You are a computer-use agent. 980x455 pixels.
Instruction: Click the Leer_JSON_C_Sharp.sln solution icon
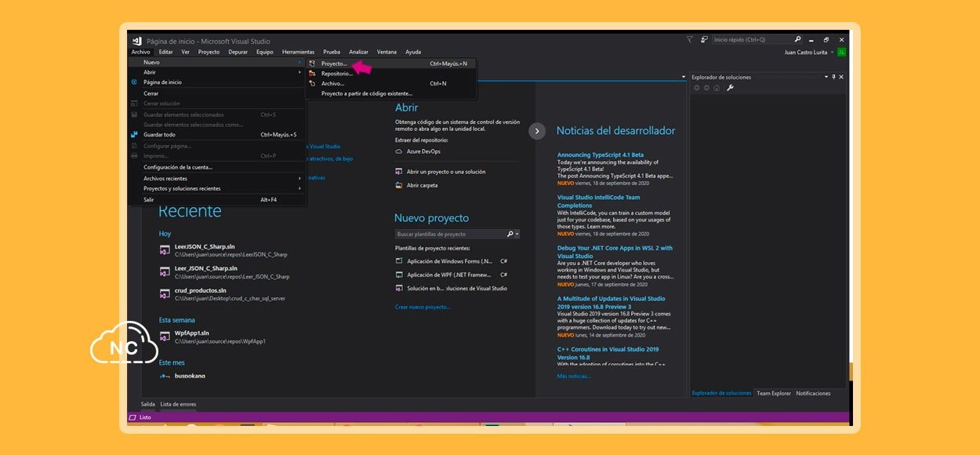(165, 271)
